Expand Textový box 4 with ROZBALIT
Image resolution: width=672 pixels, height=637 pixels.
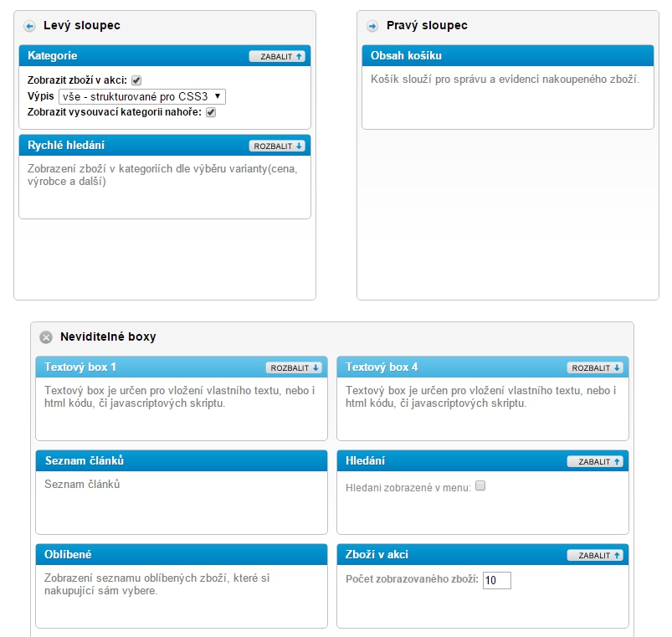595,367
